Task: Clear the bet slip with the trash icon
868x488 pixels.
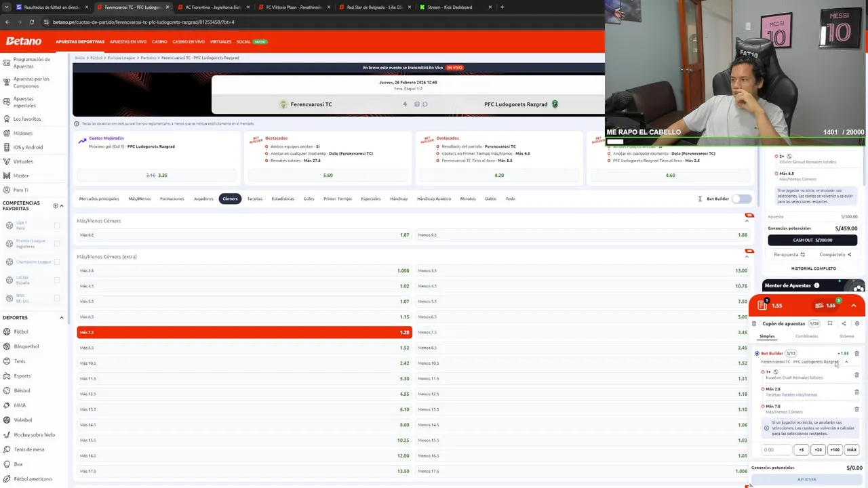Action: 755,323
